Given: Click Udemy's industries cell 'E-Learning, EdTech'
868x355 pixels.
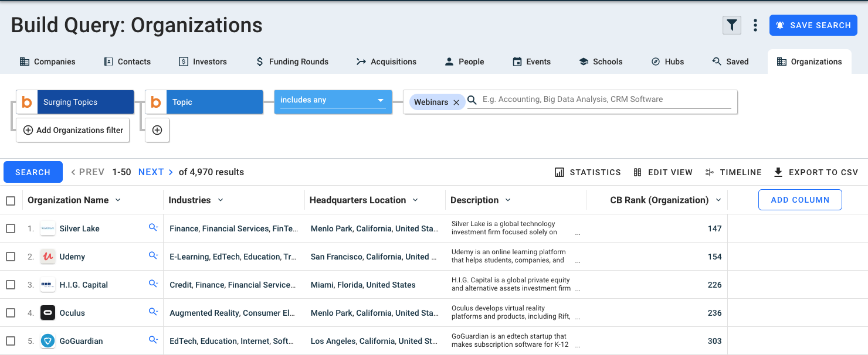Looking at the screenshot, I should pyautogui.click(x=233, y=257).
